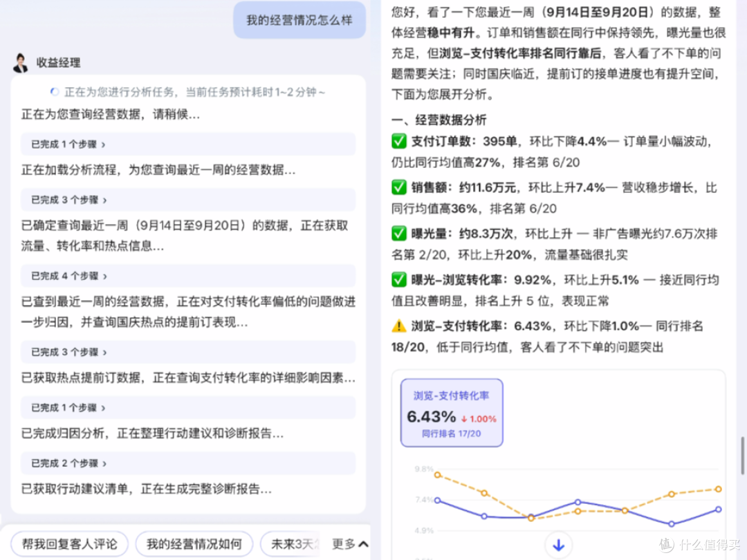Image resolution: width=747 pixels, height=560 pixels.
Task: Click the 6.43% value in metric card
Action: pos(432,417)
